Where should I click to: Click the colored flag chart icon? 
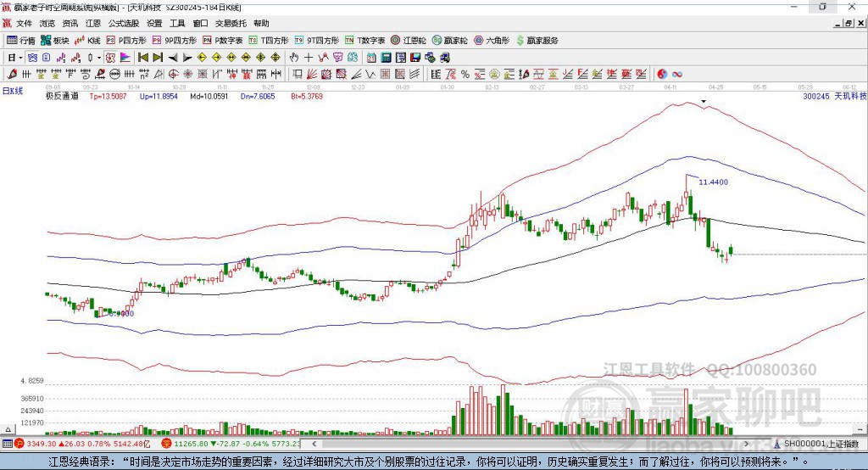tap(125, 58)
